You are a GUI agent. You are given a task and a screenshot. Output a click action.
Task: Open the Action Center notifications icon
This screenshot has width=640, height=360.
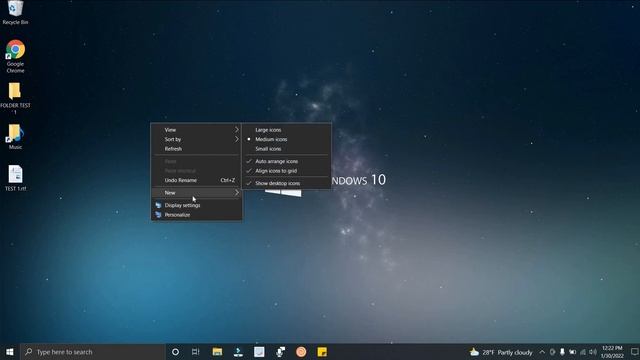pyautogui.click(x=634, y=352)
